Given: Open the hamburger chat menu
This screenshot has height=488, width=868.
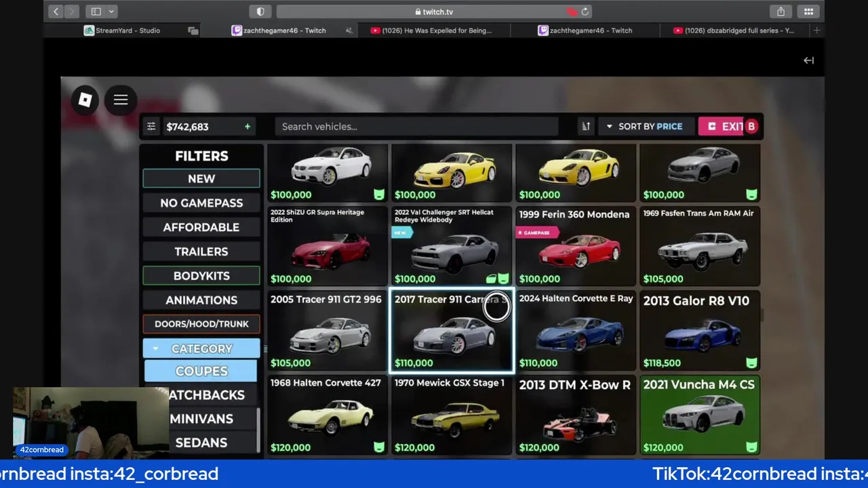Looking at the screenshot, I should point(121,100).
